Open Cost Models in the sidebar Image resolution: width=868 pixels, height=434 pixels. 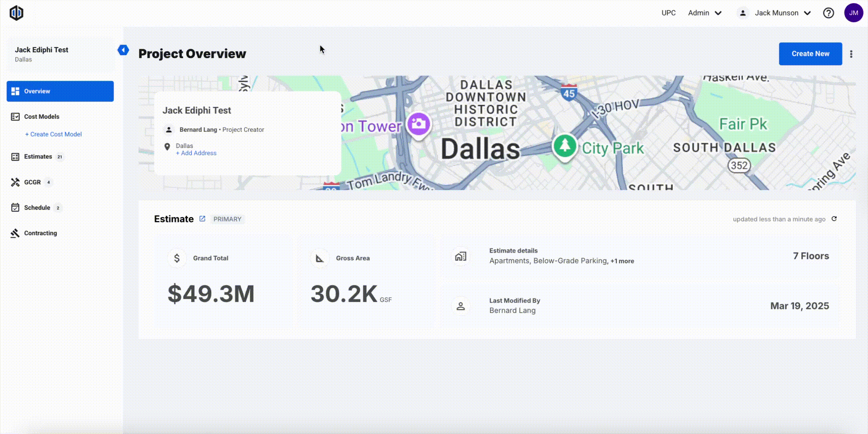[41, 117]
